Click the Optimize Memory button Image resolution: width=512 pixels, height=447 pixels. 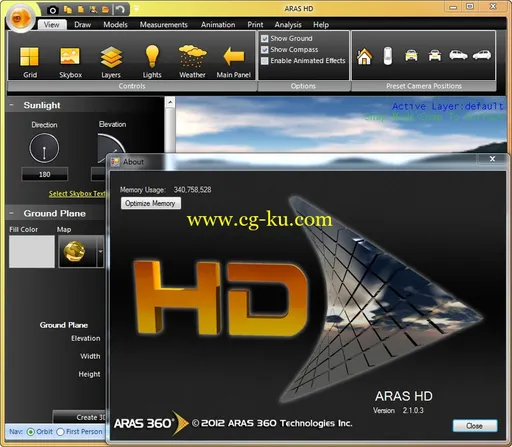[x=151, y=203]
